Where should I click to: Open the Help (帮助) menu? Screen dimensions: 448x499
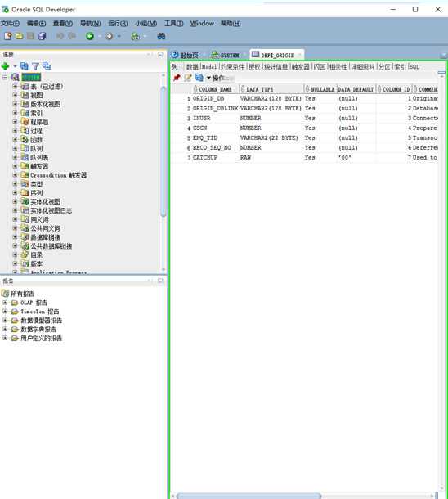click(x=231, y=24)
